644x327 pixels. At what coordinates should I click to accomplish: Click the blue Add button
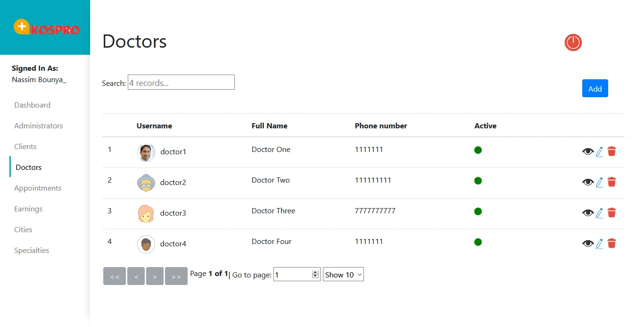(595, 88)
